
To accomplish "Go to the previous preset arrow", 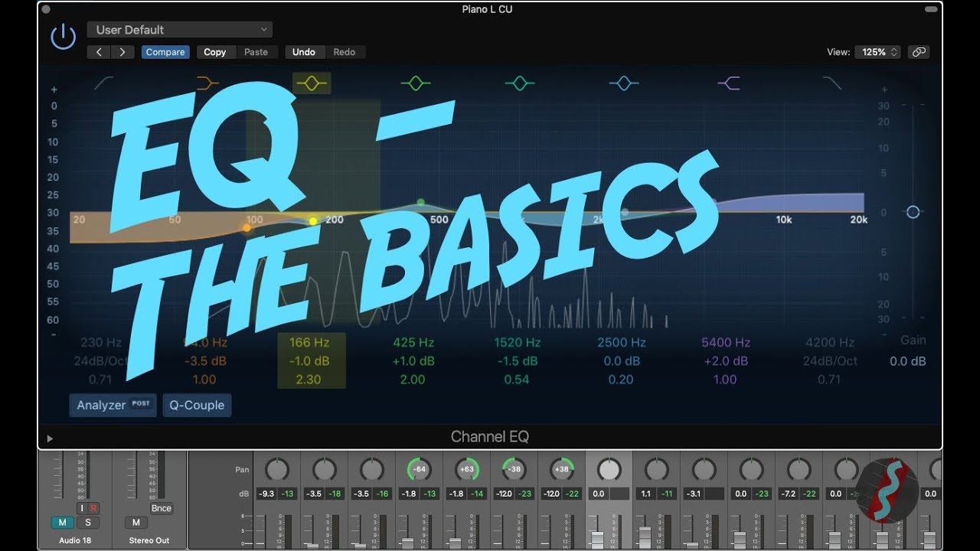I will tap(99, 52).
